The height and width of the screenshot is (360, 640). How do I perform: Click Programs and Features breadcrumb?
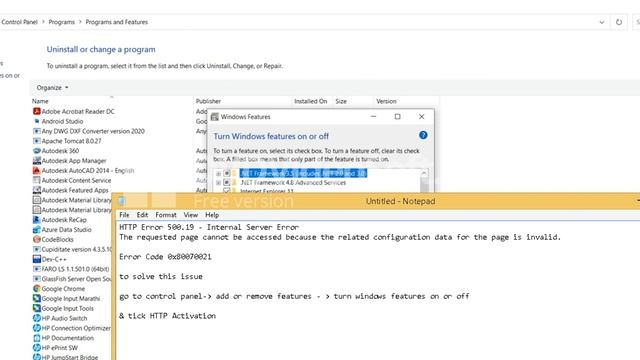117,22
